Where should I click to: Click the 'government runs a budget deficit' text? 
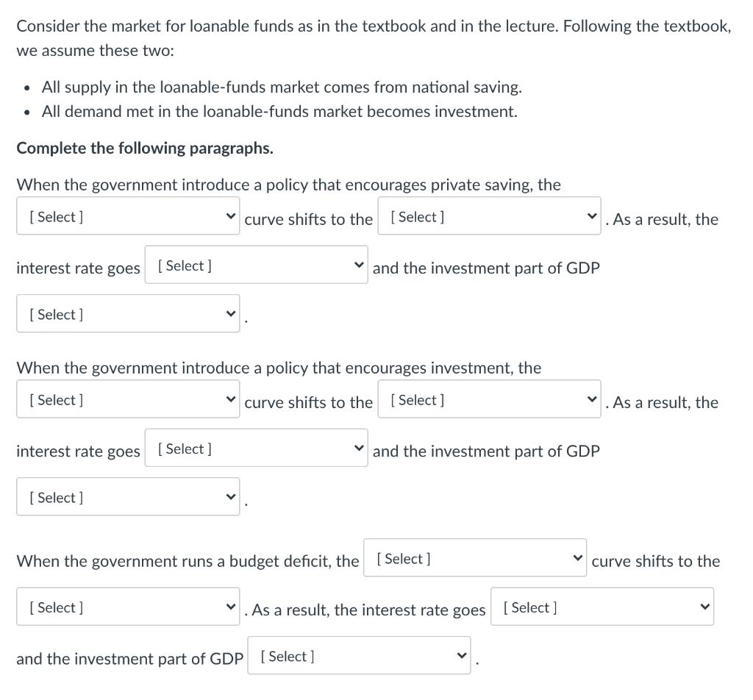click(x=188, y=561)
